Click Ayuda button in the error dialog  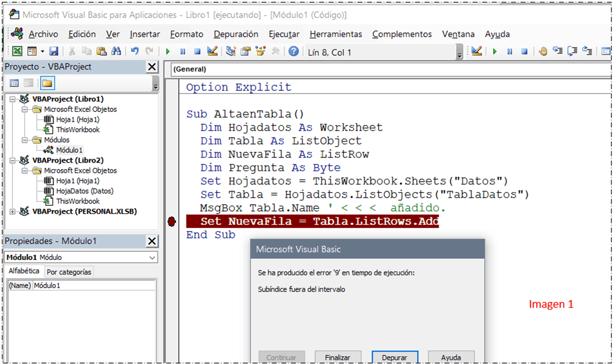451,357
